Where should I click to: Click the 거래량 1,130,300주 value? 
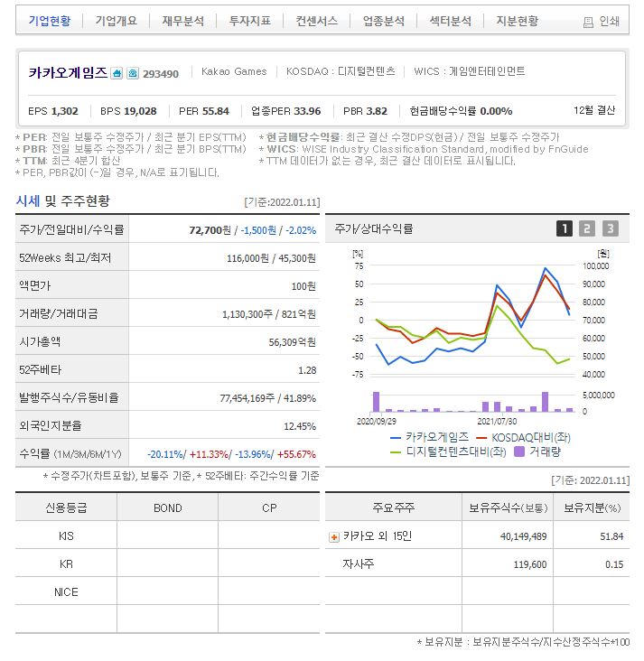(x=247, y=314)
